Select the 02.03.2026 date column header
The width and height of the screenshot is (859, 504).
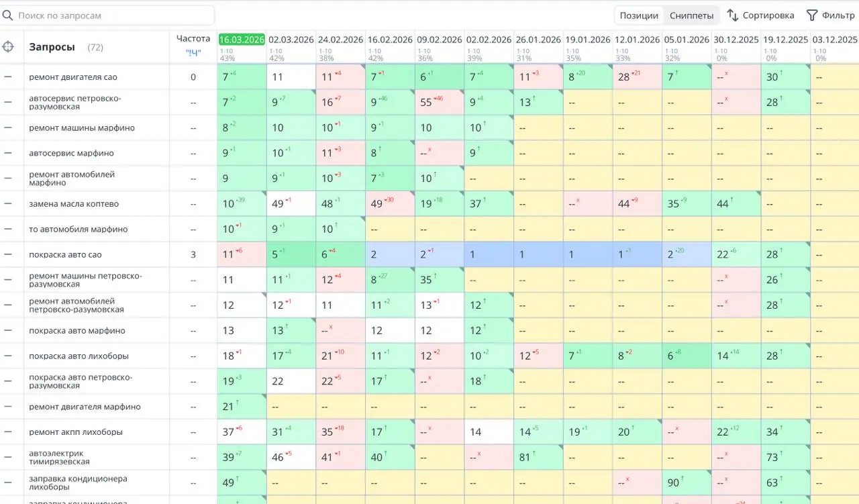(x=291, y=40)
